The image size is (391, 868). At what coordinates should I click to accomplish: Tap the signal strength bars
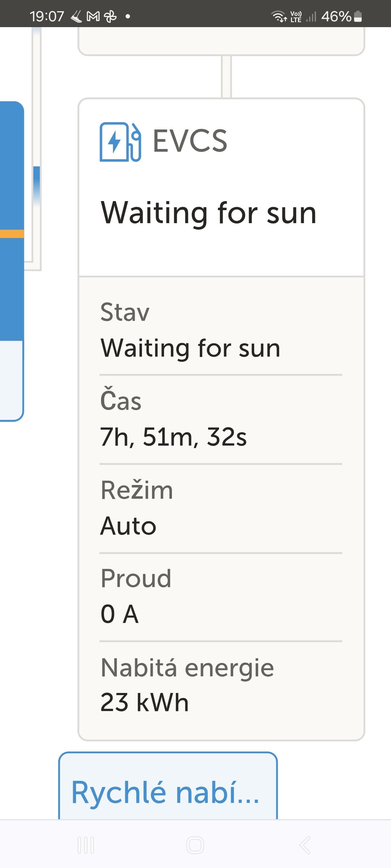(x=311, y=16)
